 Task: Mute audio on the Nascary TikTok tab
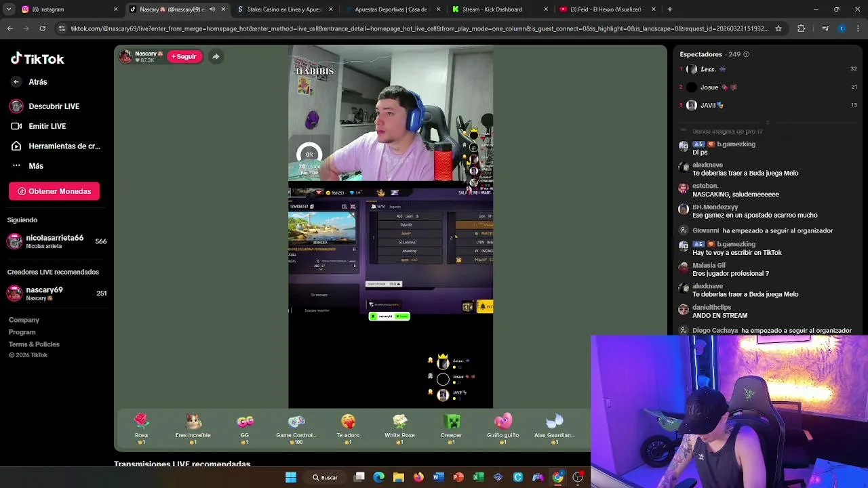pos(212,9)
